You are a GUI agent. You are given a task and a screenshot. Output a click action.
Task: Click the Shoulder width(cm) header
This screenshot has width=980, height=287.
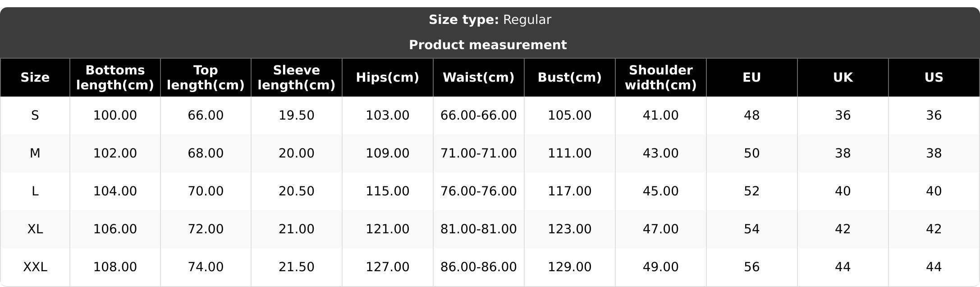tap(660, 78)
